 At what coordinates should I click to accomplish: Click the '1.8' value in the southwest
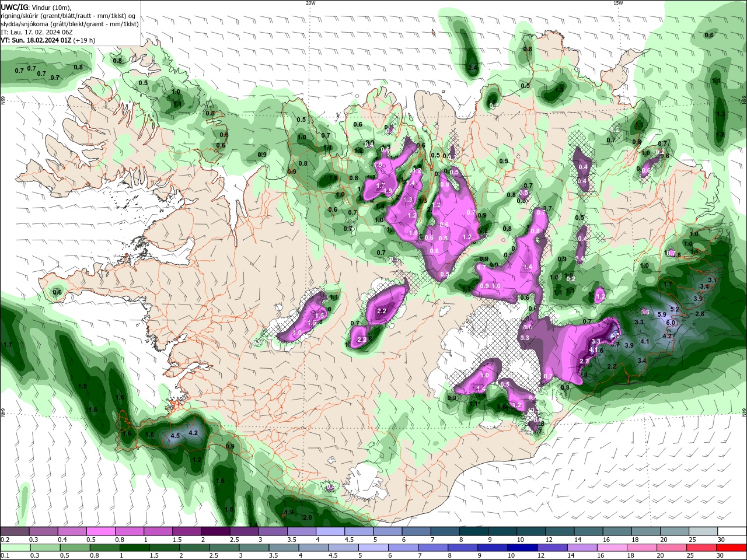coord(229,509)
